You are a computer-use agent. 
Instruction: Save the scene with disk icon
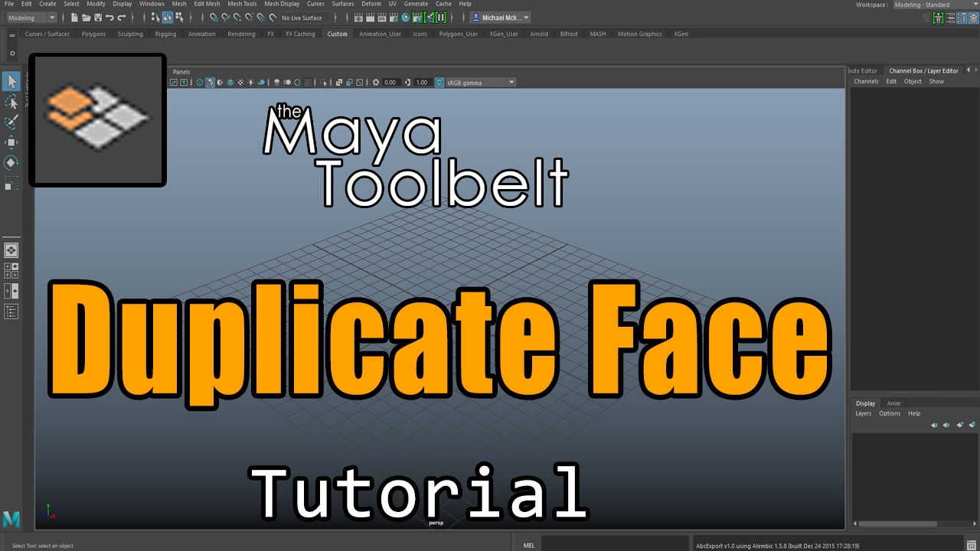(x=98, y=18)
